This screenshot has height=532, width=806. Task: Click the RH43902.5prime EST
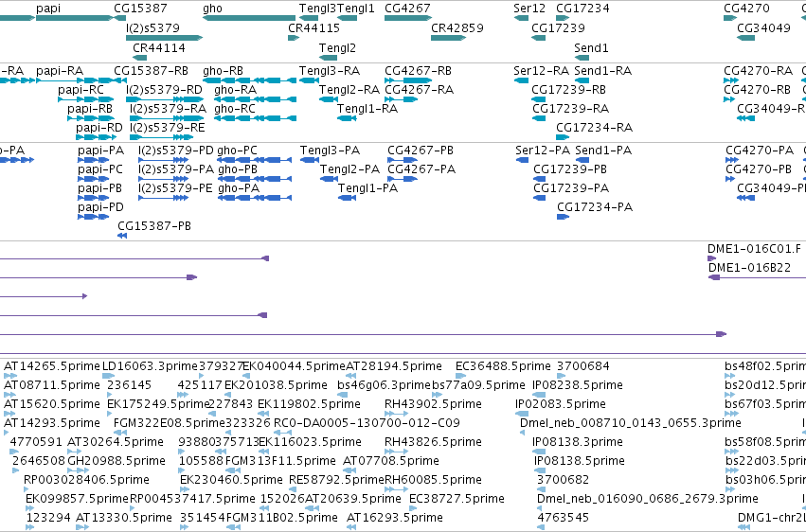(396, 414)
